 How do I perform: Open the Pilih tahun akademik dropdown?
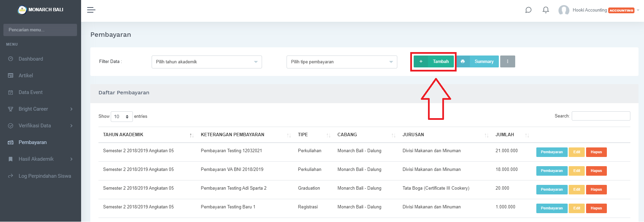click(x=206, y=62)
